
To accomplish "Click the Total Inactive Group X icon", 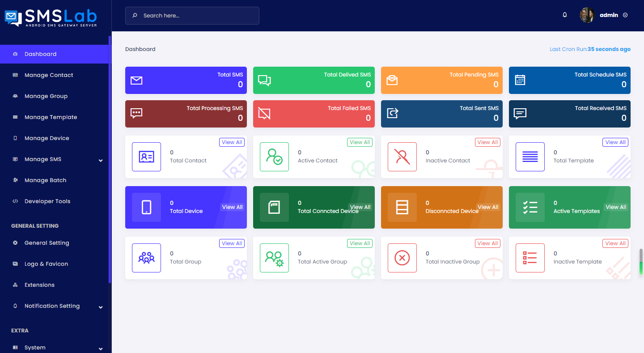I will tap(402, 258).
